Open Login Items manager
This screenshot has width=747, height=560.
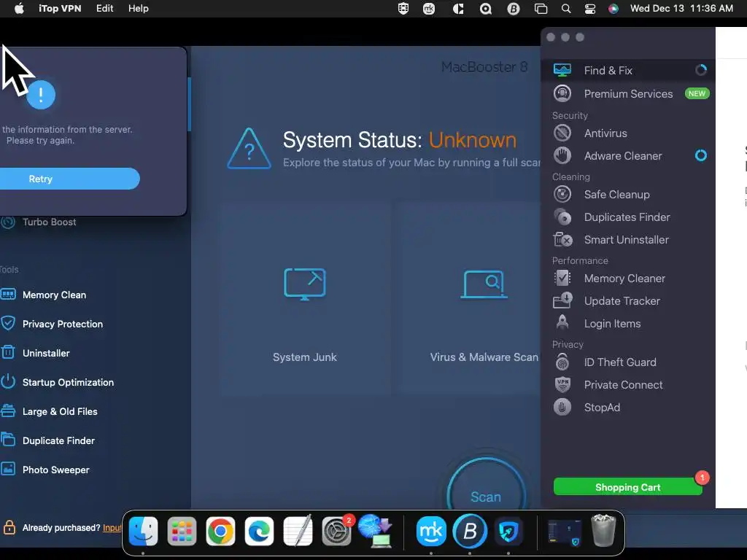click(x=628, y=323)
